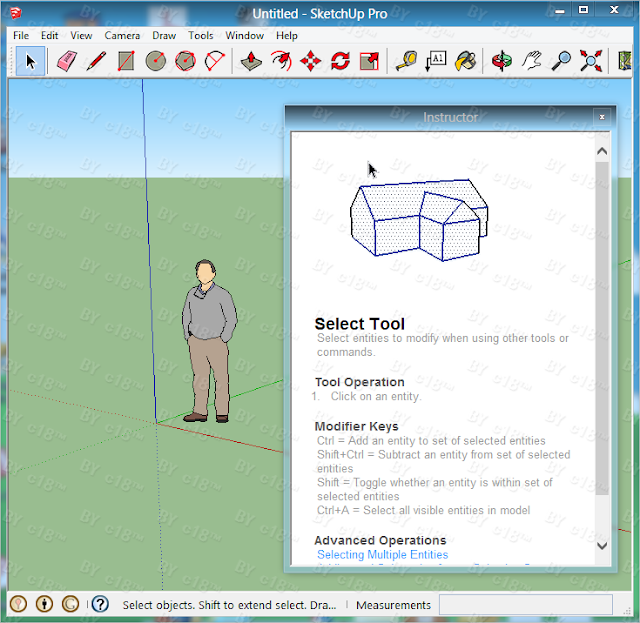Click the geolocation status bar icon
Screen dimensions: 640x623
[18, 604]
